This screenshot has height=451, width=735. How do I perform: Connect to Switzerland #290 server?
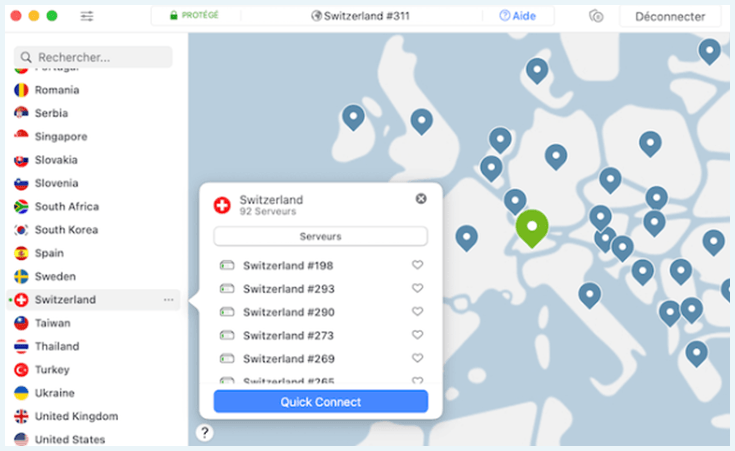tap(289, 312)
